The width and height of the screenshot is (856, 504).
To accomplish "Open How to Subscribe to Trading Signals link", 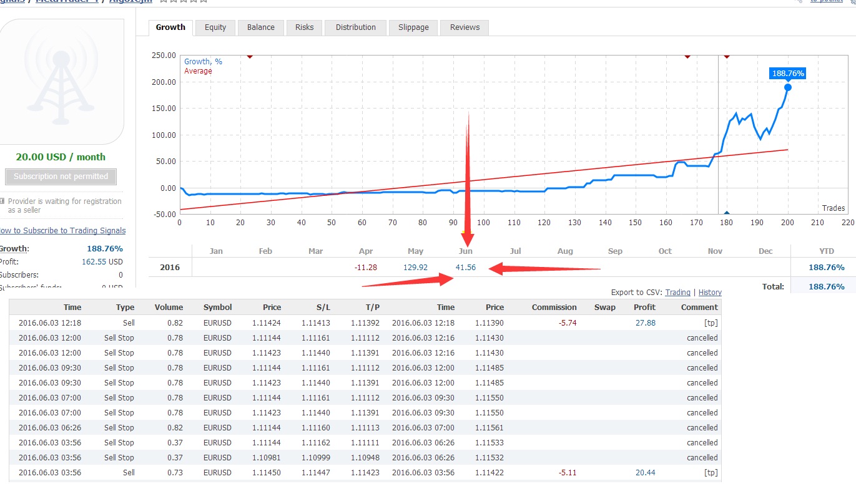I will click(x=62, y=231).
